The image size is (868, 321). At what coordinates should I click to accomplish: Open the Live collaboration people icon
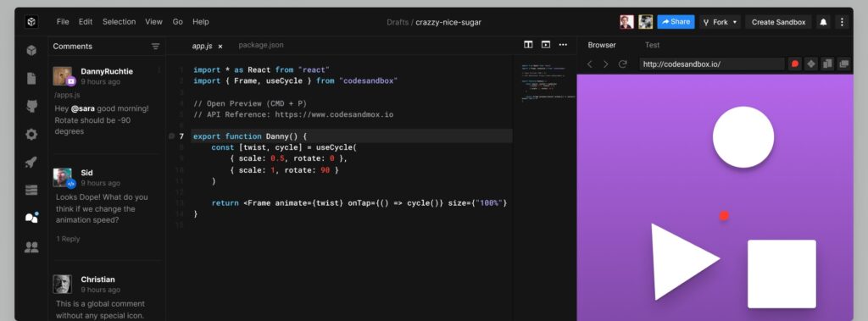31,246
